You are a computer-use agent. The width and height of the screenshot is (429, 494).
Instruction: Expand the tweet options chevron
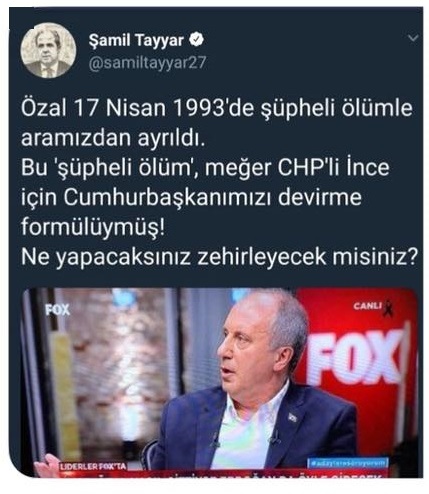click(413, 38)
